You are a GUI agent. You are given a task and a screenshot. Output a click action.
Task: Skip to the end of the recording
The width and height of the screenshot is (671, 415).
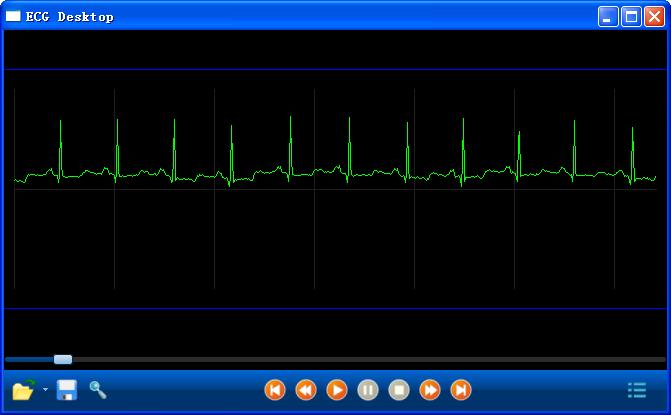(461, 390)
